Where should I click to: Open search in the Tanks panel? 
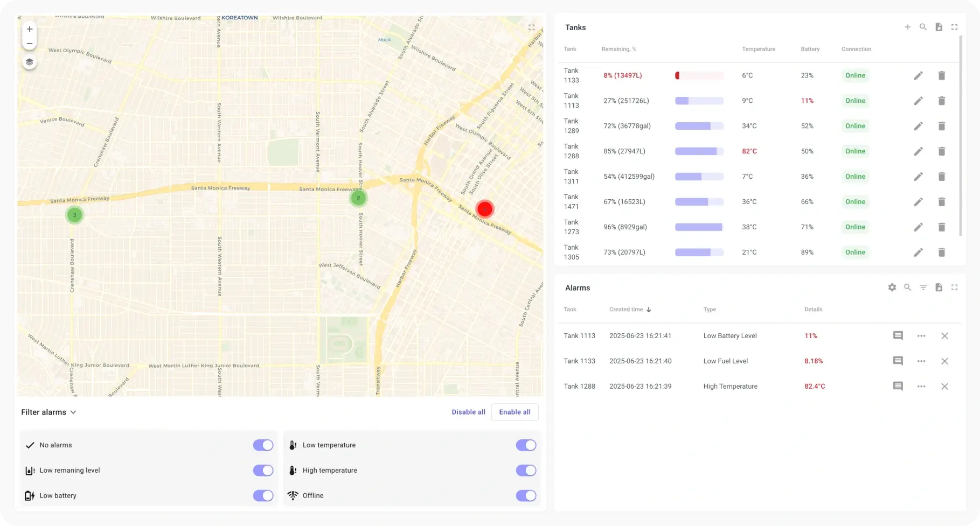pos(923,27)
